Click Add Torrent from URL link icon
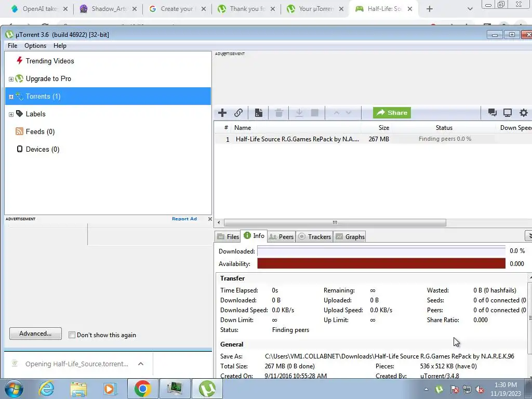This screenshot has height=399, width=532. point(238,113)
